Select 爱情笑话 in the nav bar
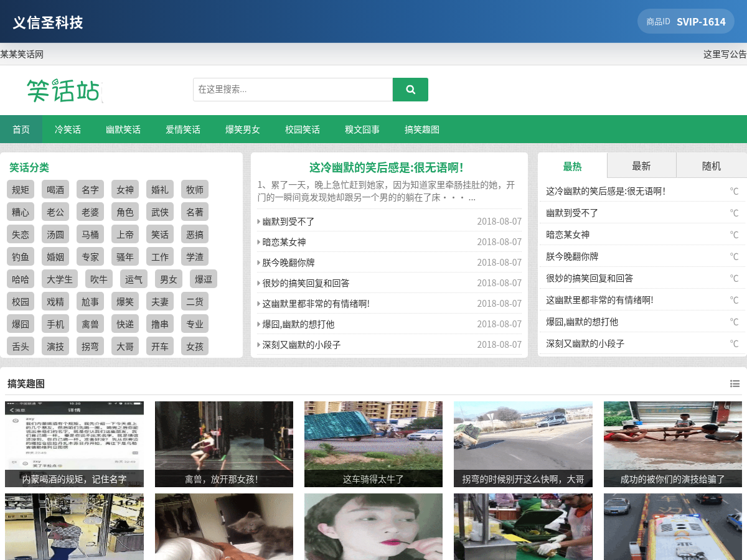This screenshot has height=560, width=747. pyautogui.click(x=183, y=129)
